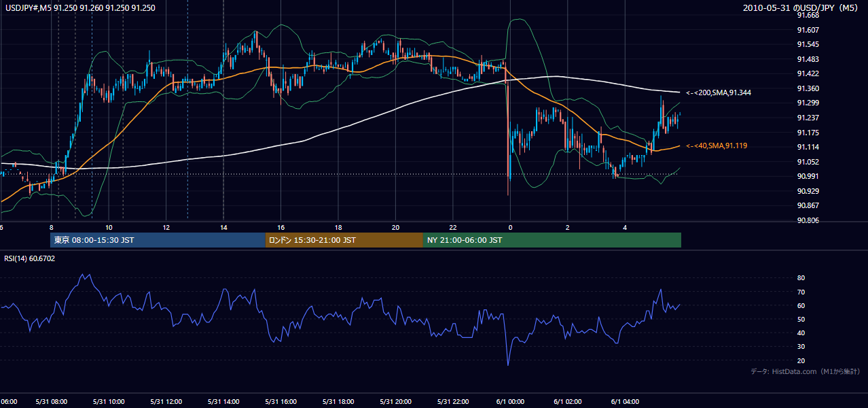The height and width of the screenshot is (408, 868).
Task: Click the 90.867 price axis label
Action: pyautogui.click(x=808, y=206)
